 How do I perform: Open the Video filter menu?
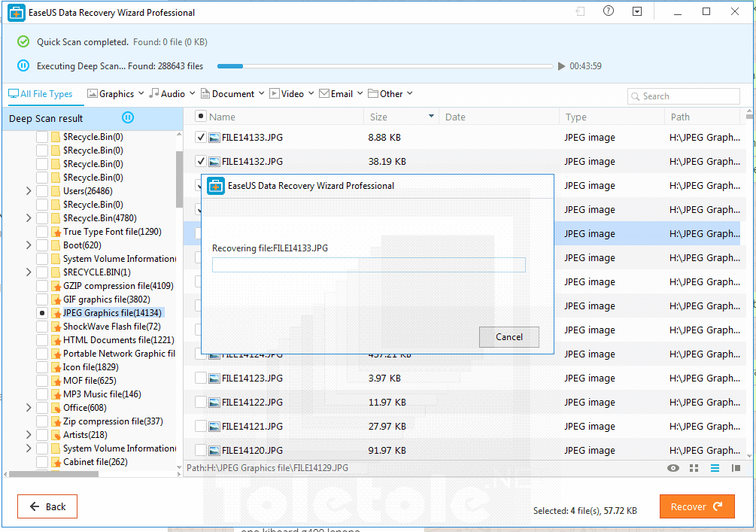(x=292, y=93)
